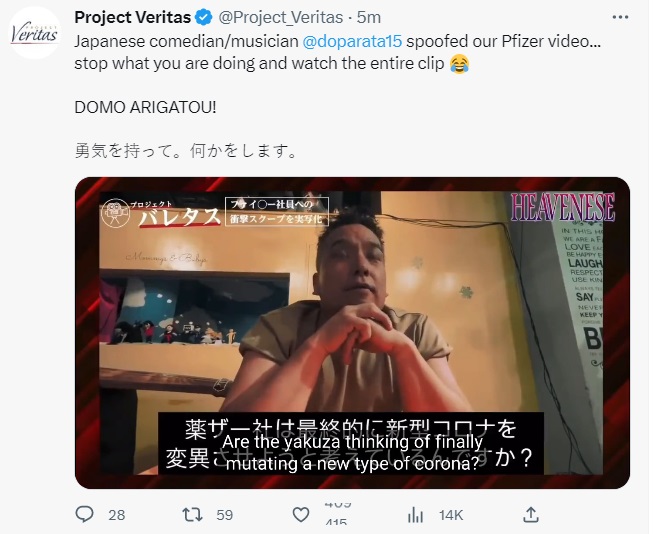Viewport: 660px width, 534px height.
Task: Click the likes counter number
Action: (336, 514)
